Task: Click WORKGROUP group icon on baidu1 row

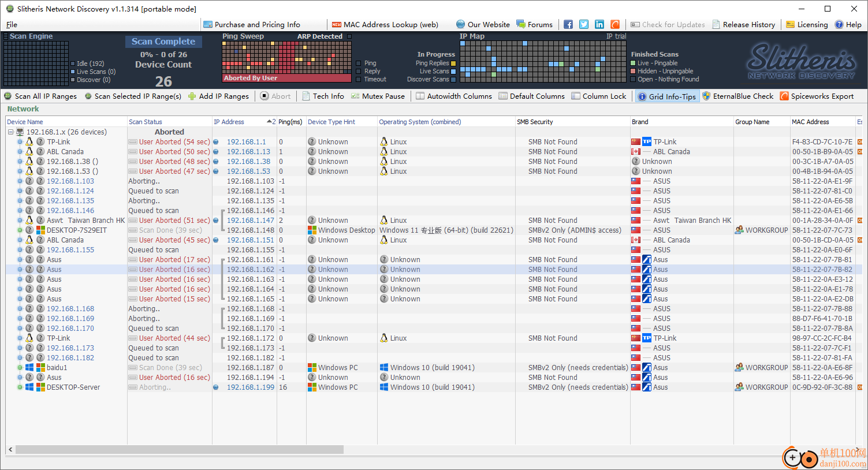Action: (739, 367)
